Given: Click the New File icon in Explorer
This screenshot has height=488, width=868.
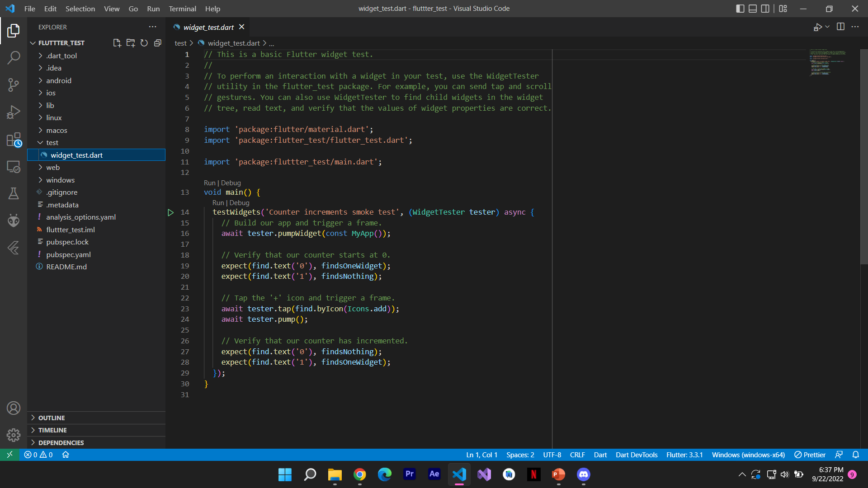Looking at the screenshot, I should (117, 43).
